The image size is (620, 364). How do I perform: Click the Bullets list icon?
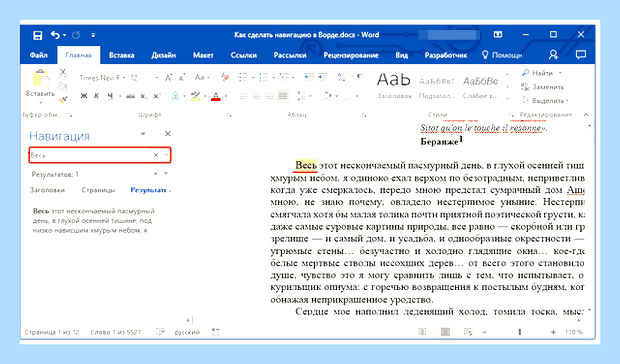tap(243, 77)
